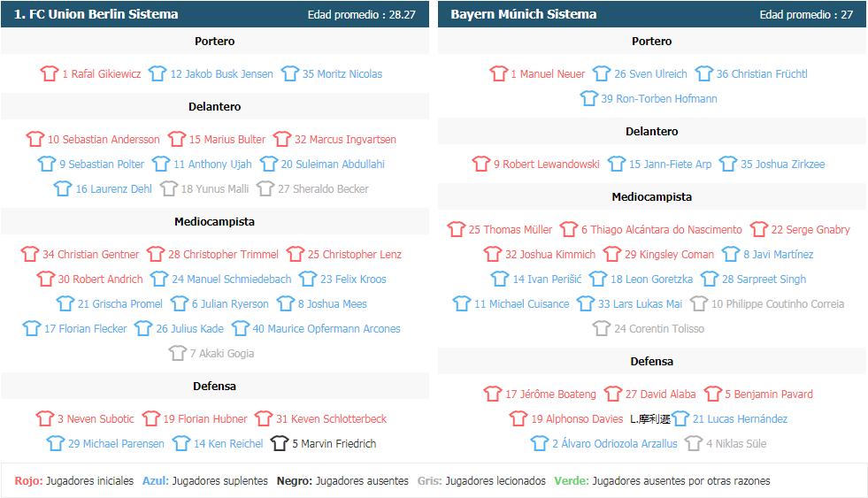The image size is (868, 498).
Task: Click the red jersey icon beside Rafal Gikiewicz
Action: click(50, 73)
